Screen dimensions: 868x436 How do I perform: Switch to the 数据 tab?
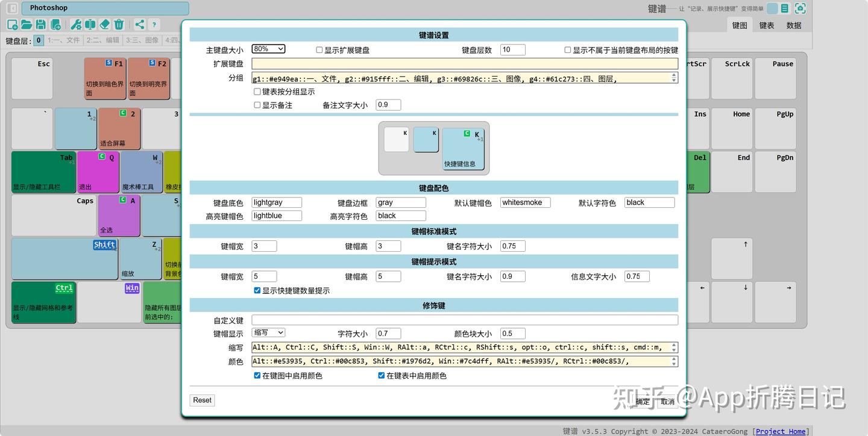click(794, 25)
